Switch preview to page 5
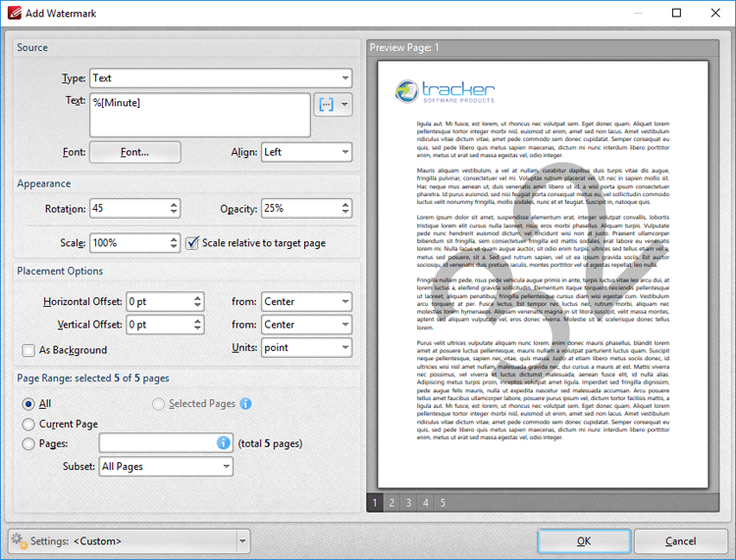 [443, 503]
